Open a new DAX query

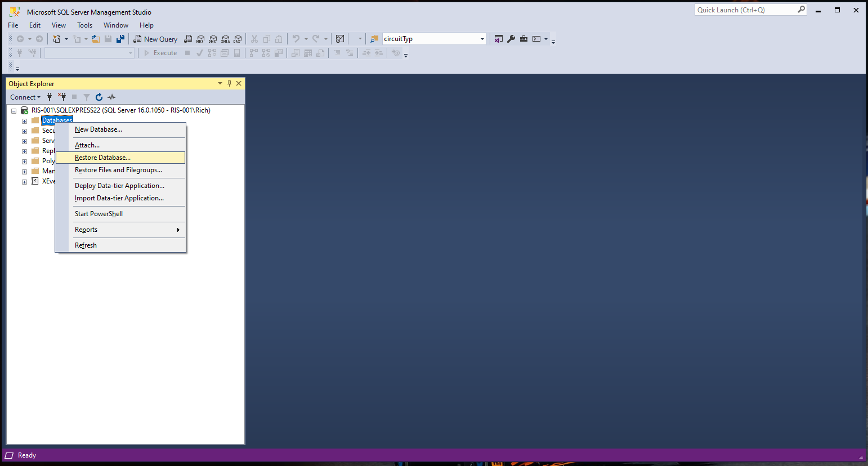tap(238, 39)
